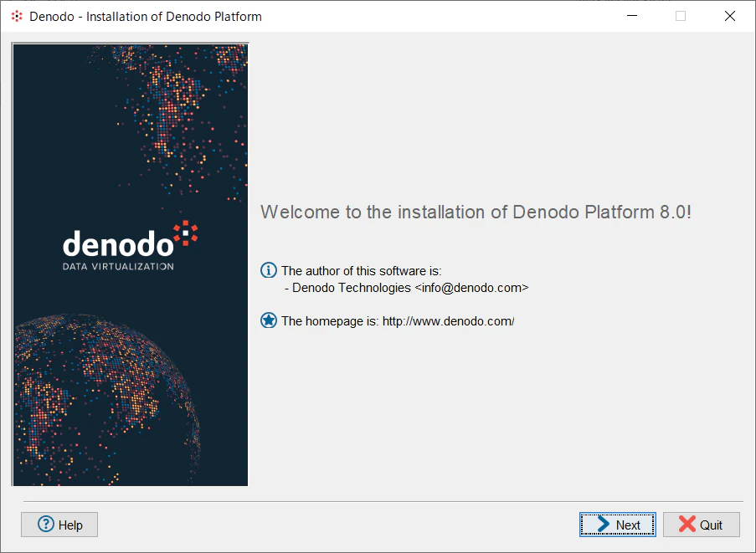Click the homepage URL http://www.denodo.com/
This screenshot has height=553, width=756.
point(449,321)
